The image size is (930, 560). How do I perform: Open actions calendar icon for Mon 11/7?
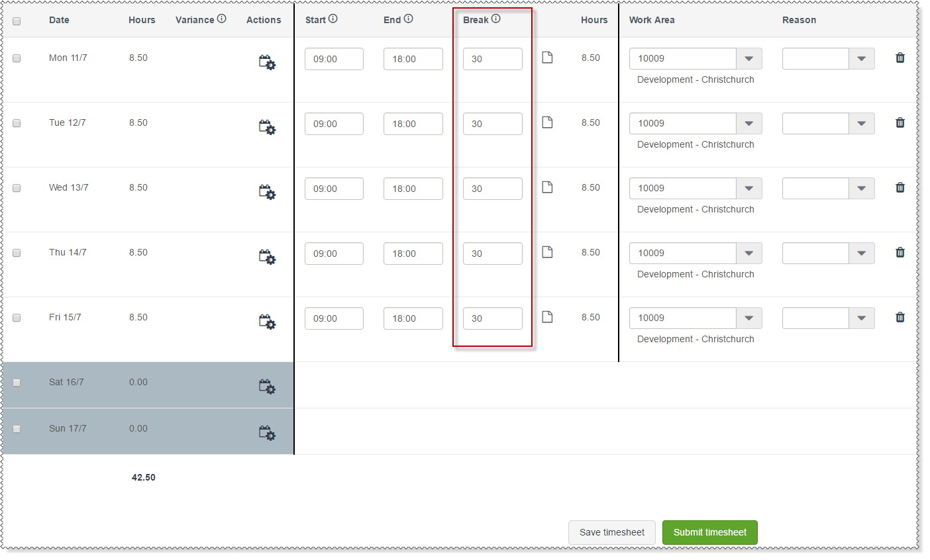pyautogui.click(x=267, y=63)
